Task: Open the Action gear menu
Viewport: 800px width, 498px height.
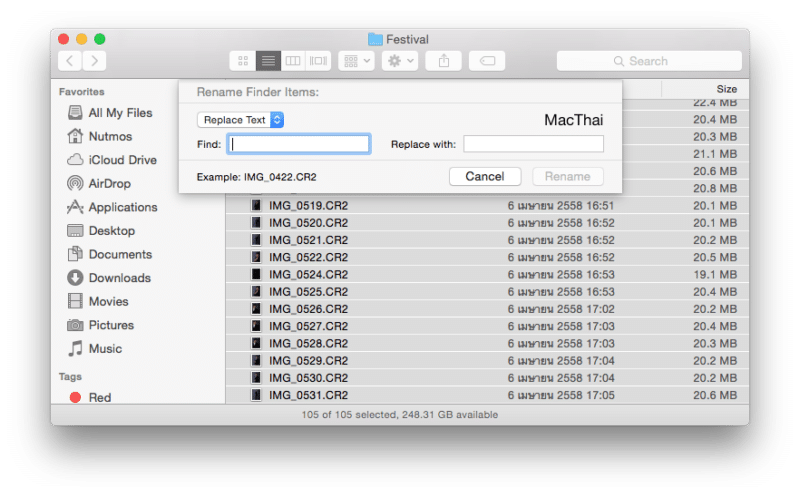Action: pos(400,61)
